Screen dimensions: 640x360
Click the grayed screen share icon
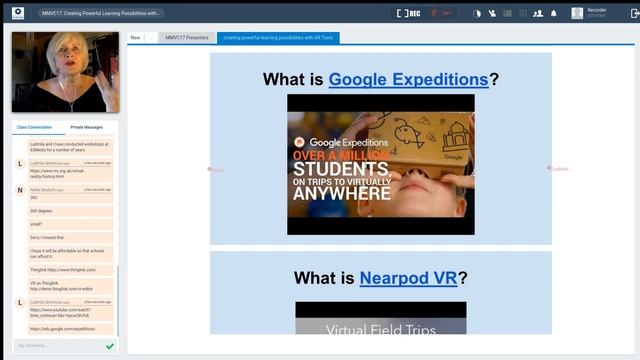522,13
